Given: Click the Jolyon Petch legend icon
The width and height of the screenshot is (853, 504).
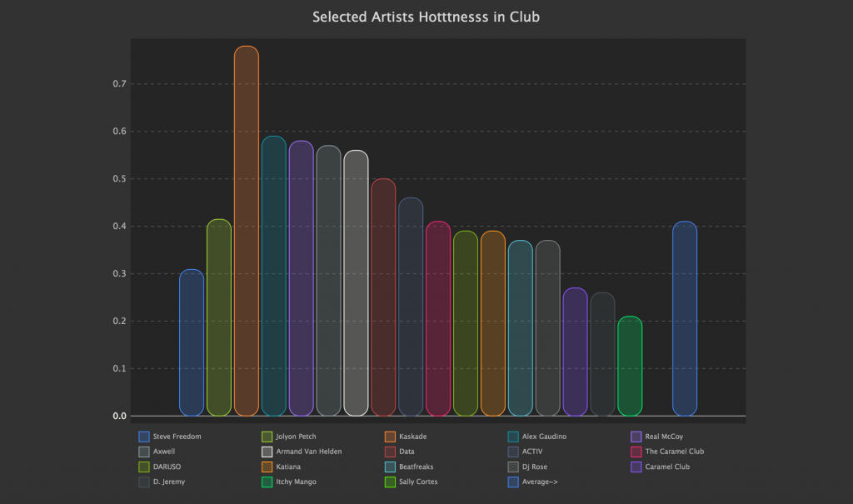Looking at the screenshot, I should tap(267, 437).
